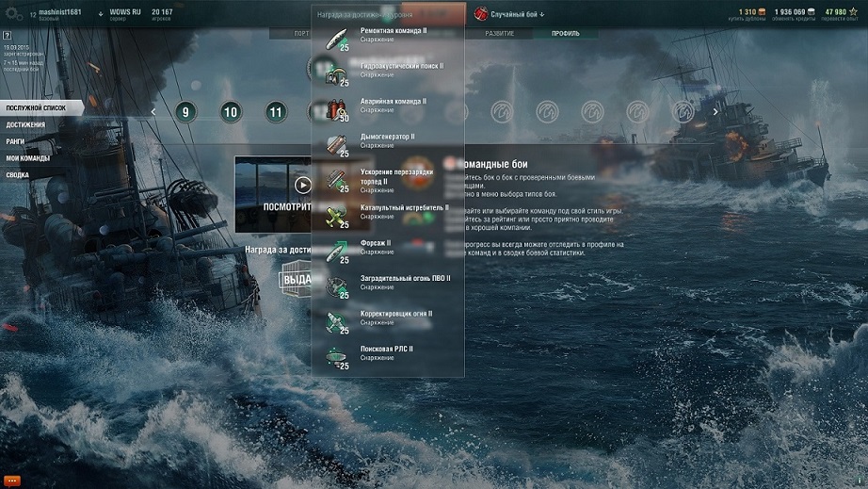Click the mashinist1681 username
The width and height of the screenshot is (868, 489).
pos(60,11)
